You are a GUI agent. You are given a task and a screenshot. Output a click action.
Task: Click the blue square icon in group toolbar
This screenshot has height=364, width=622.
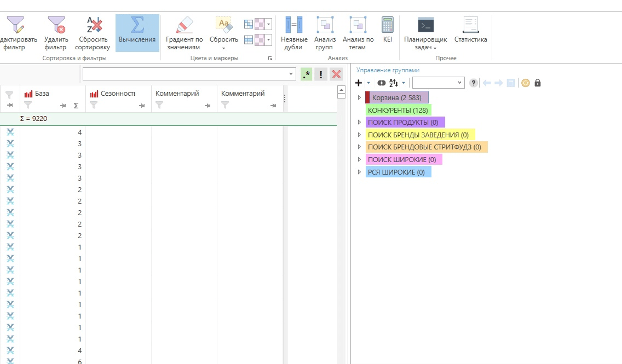pos(511,83)
